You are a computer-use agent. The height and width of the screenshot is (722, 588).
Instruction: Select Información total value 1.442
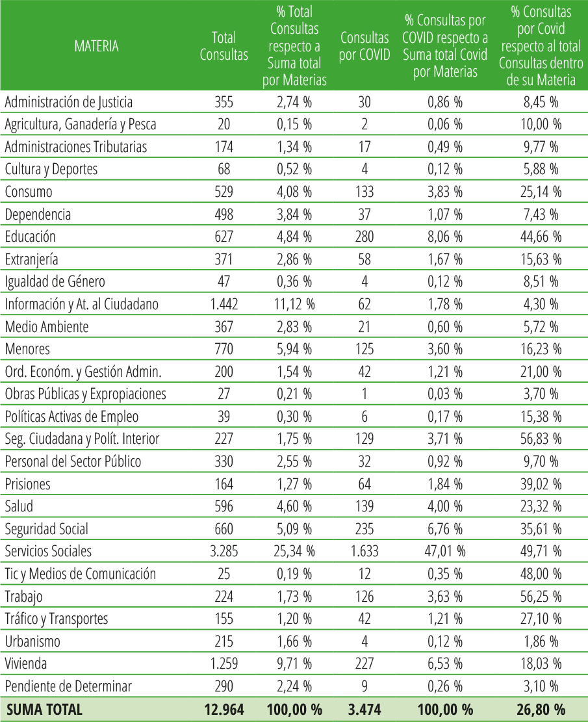coord(224,304)
